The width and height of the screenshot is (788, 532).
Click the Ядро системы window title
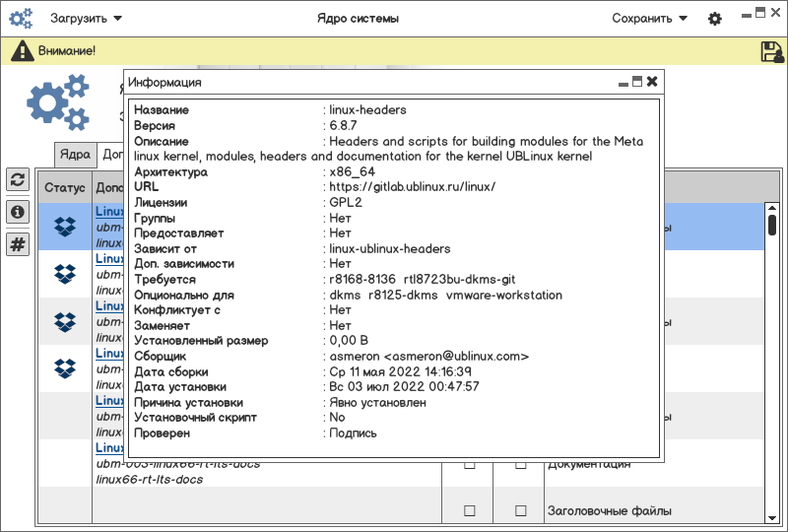(358, 19)
